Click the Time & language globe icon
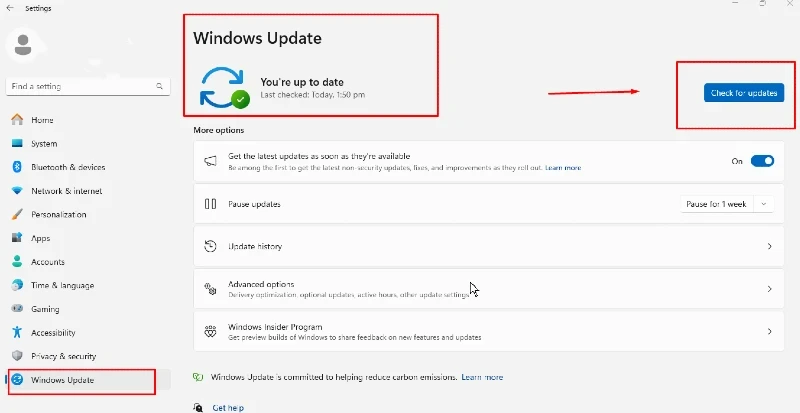This screenshot has height=413, width=800. pos(17,285)
